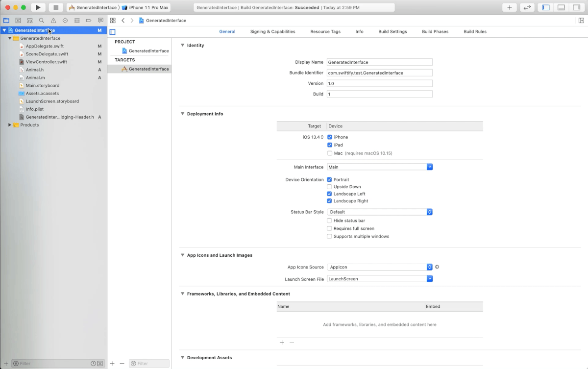Click the Run (play) button
The height and width of the screenshot is (369, 588).
click(x=38, y=7)
